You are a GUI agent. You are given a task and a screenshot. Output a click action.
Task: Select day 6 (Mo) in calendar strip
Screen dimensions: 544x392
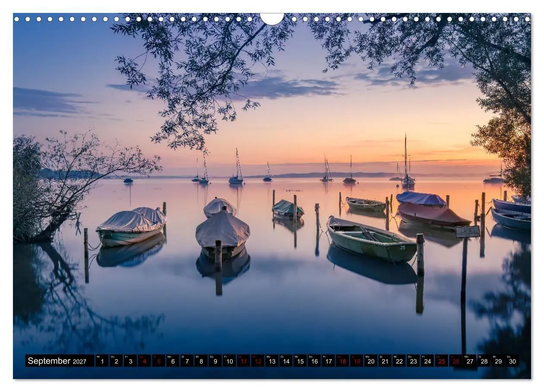click(x=173, y=361)
